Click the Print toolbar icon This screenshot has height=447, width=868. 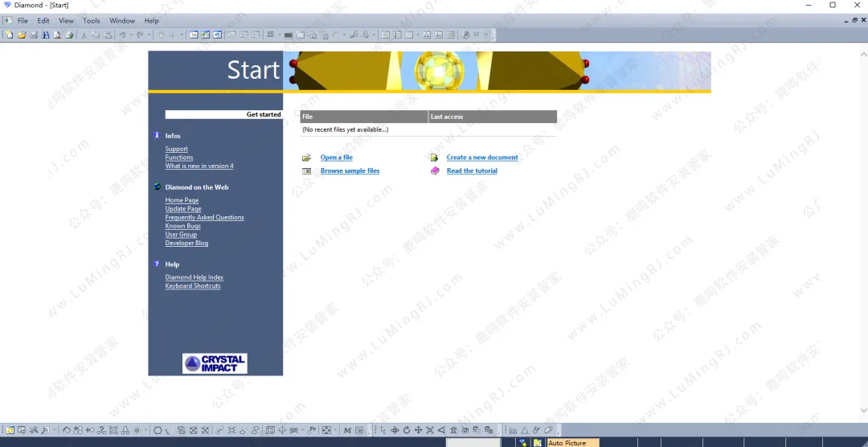(69, 35)
